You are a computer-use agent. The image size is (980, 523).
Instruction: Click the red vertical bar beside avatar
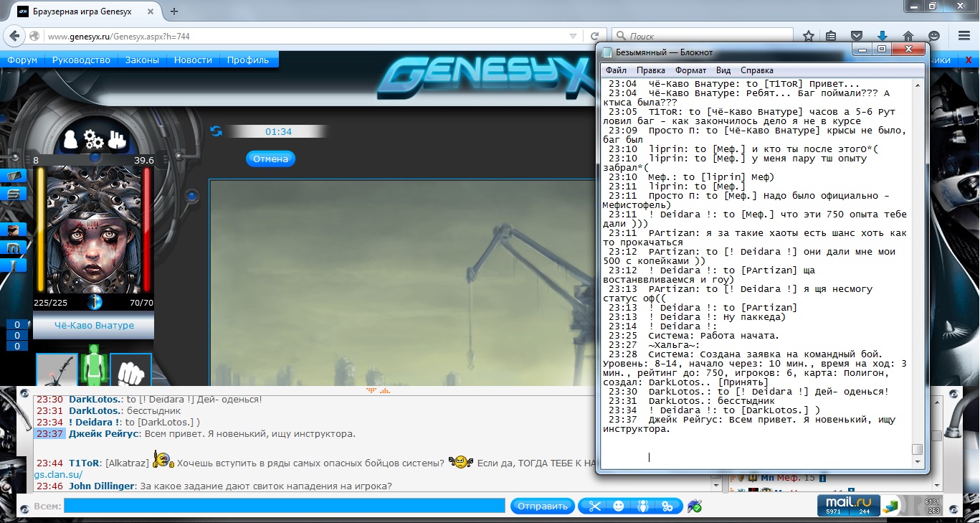[x=147, y=230]
